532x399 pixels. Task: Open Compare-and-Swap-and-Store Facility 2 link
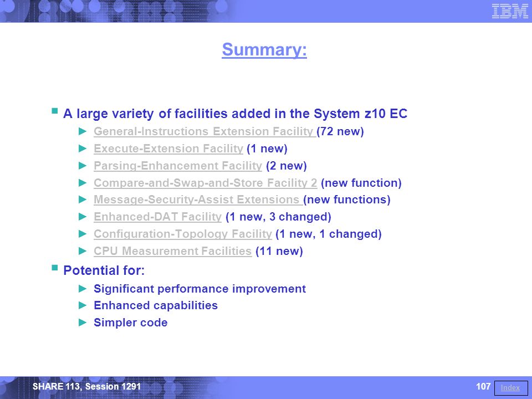pyautogui.click(x=205, y=183)
